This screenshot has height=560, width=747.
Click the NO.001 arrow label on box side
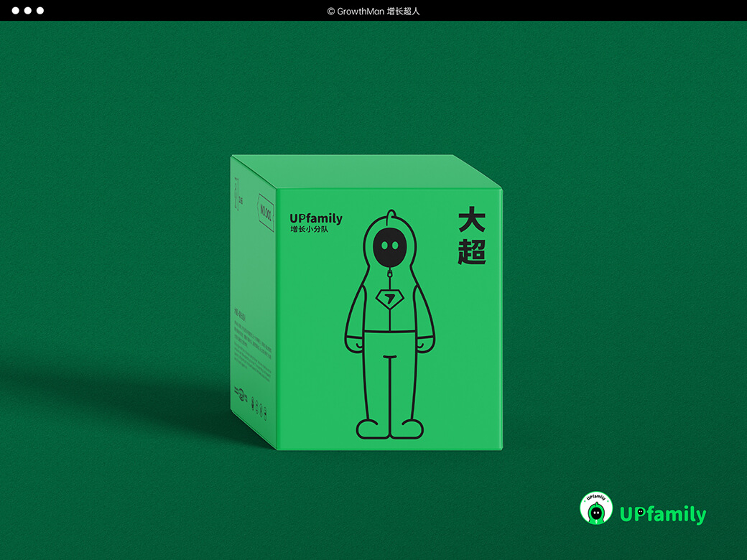point(265,213)
